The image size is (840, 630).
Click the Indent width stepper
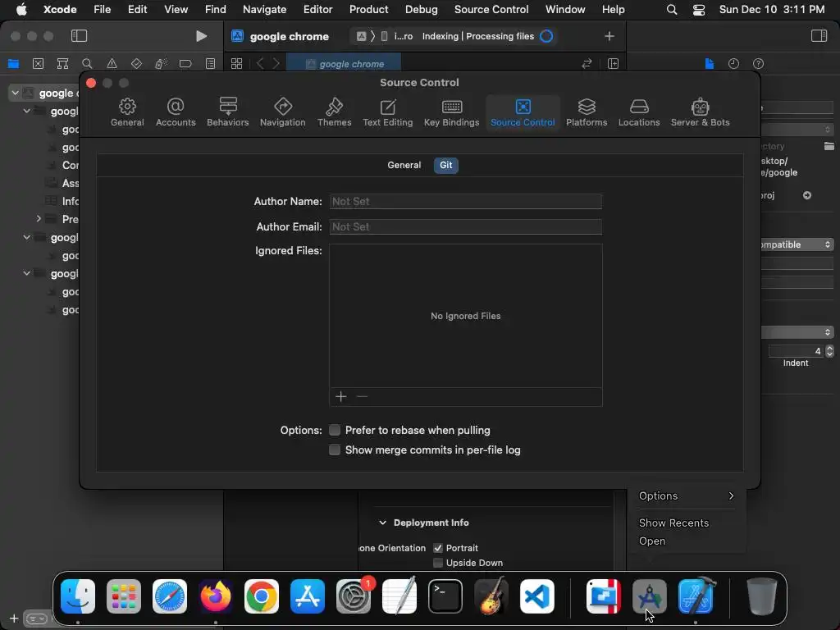tap(829, 351)
